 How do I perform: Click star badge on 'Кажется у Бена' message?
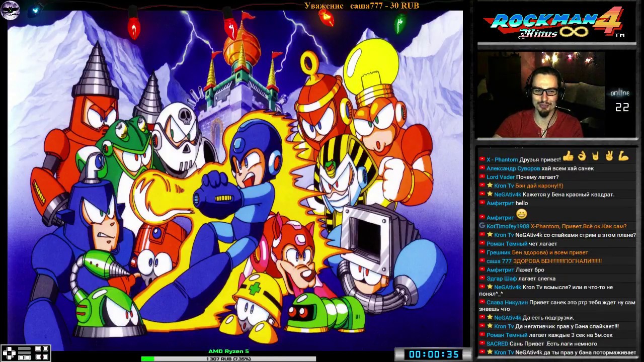[x=490, y=194]
